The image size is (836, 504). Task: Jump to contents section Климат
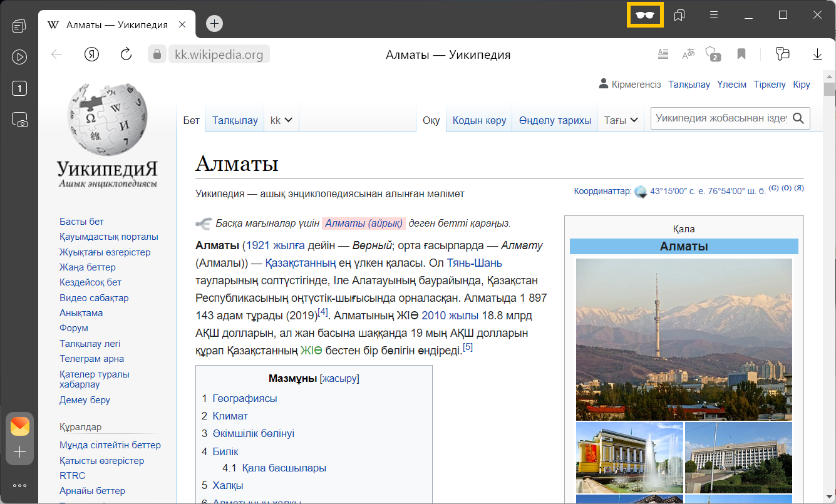(x=230, y=416)
